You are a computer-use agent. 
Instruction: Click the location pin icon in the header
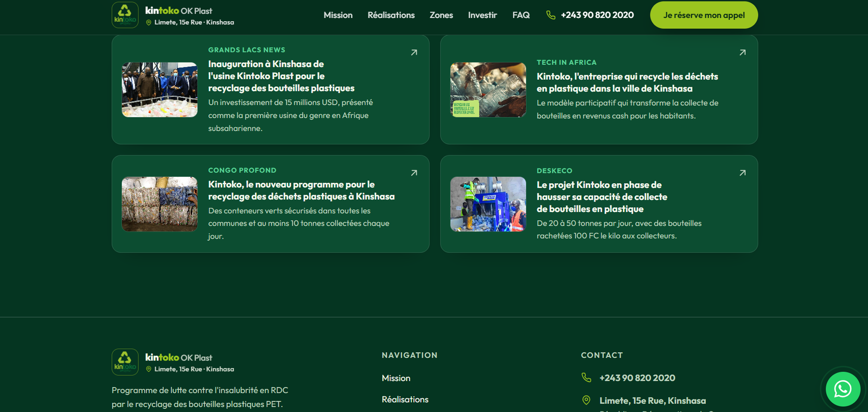(x=149, y=22)
